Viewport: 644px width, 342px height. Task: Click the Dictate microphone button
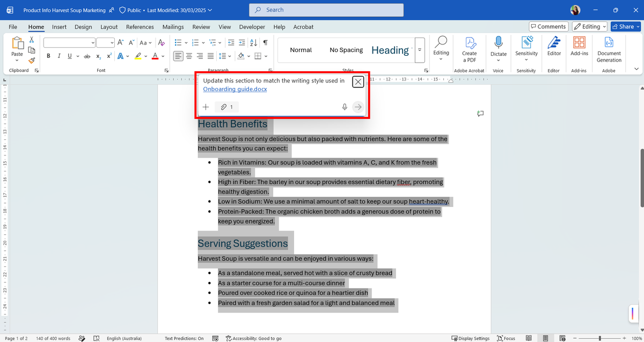[499, 47]
